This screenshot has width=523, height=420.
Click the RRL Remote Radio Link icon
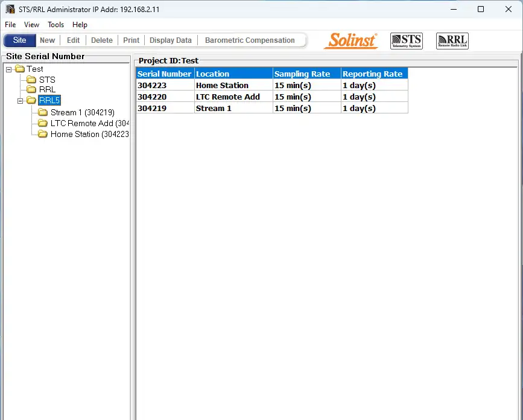pos(452,41)
